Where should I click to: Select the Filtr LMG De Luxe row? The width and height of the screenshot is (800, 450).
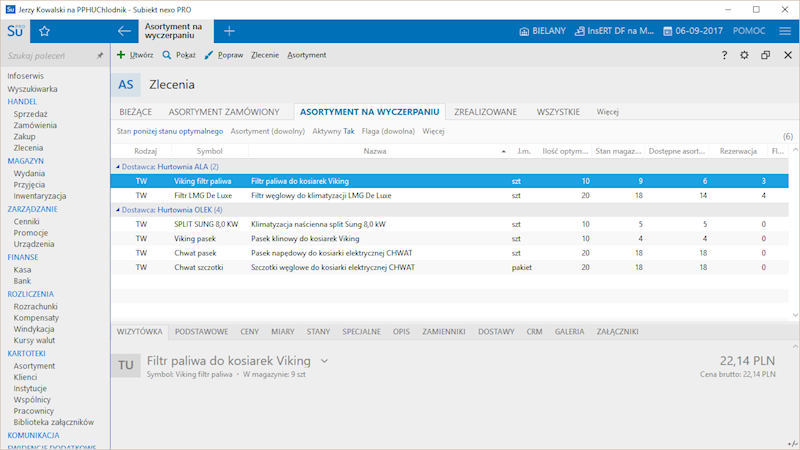tap(449, 195)
